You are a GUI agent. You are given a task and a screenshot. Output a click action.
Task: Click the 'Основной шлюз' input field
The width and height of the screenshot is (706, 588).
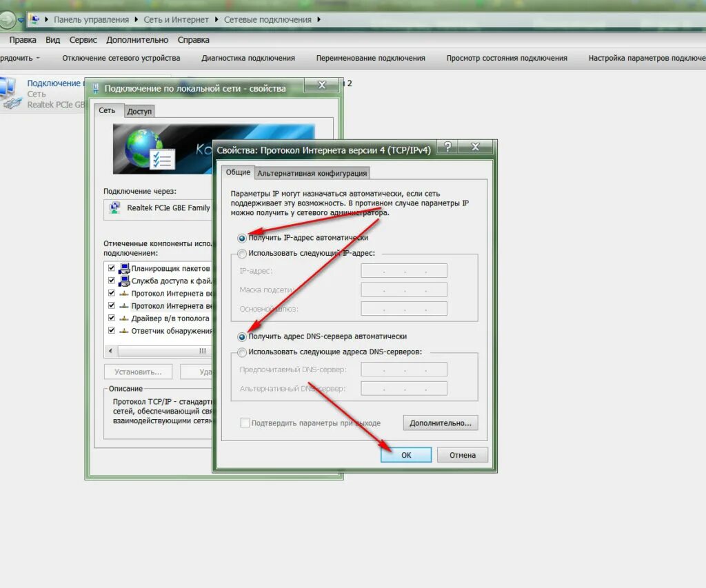coord(404,308)
